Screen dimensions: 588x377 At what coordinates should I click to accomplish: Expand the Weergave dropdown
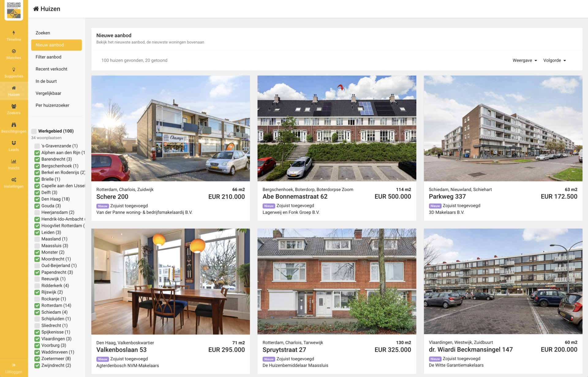[x=525, y=60]
